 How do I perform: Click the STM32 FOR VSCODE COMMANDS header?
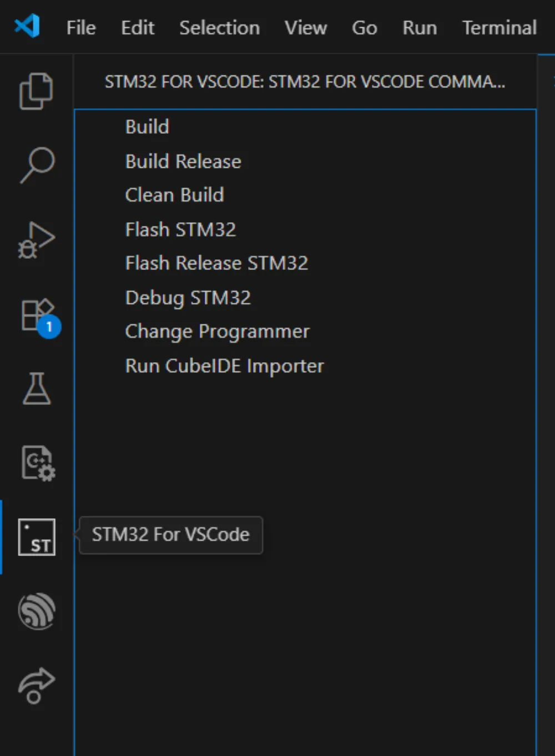(x=305, y=81)
